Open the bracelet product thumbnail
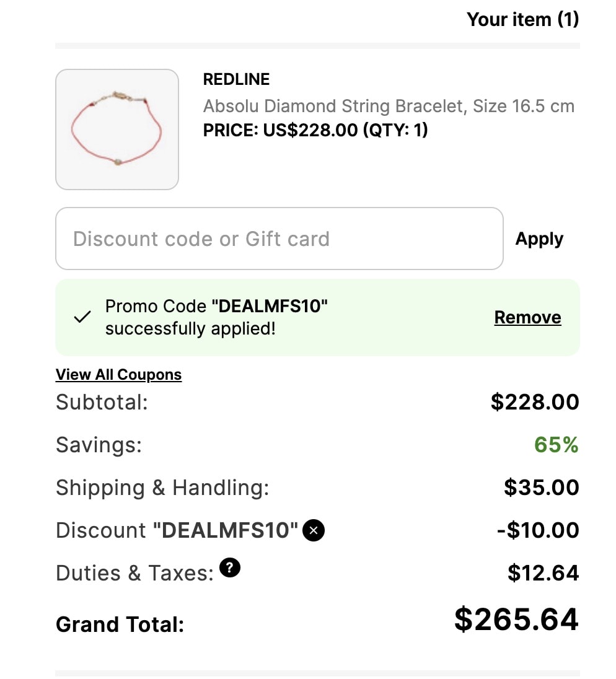 pyautogui.click(x=117, y=129)
